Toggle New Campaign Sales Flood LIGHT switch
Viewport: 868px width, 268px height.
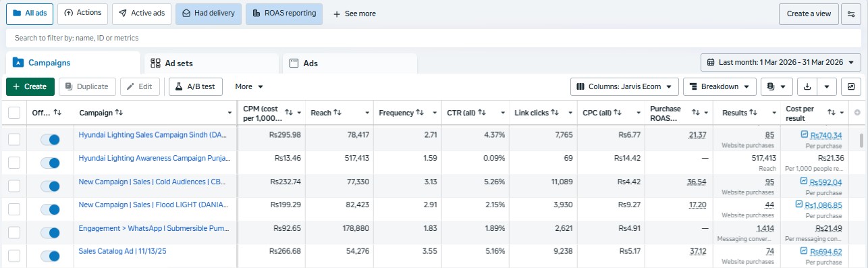point(50,209)
